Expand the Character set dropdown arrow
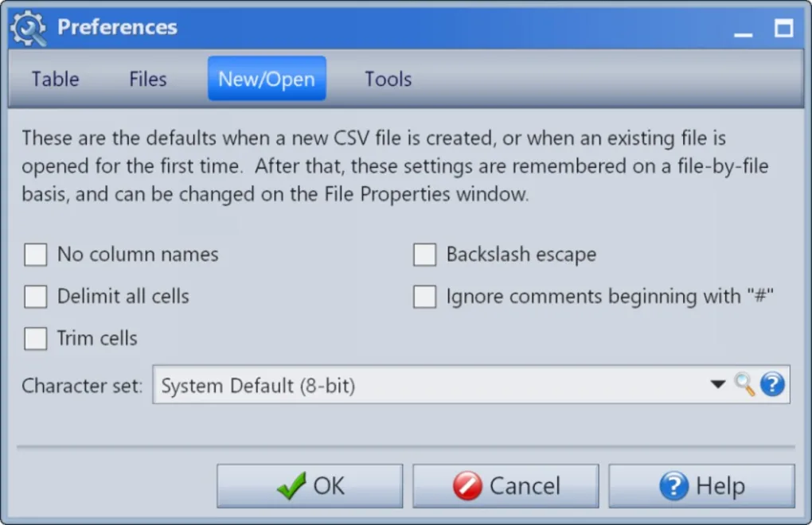This screenshot has height=525, width=812. 717,385
